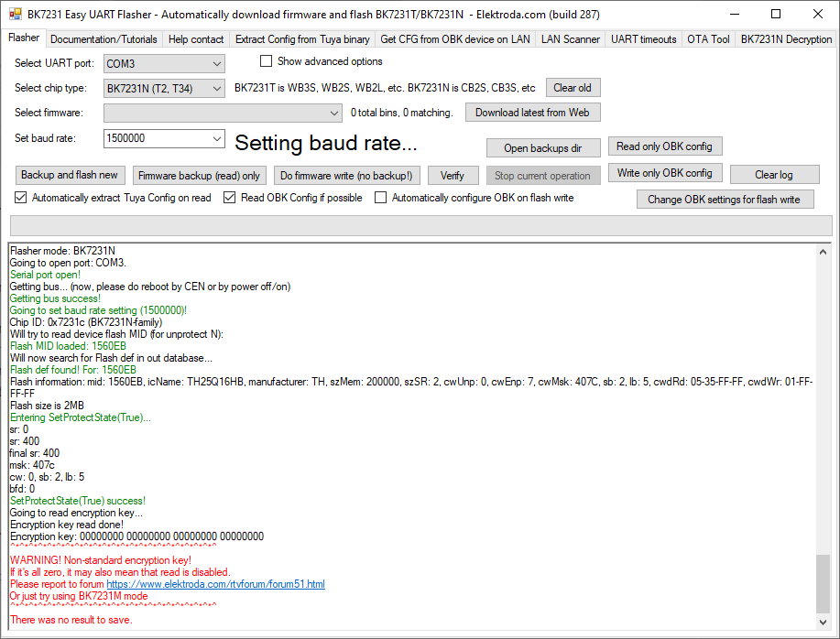The width and height of the screenshot is (840, 639).
Task: Open Get CFG from OBK device on LAN tab
Action: [455, 39]
